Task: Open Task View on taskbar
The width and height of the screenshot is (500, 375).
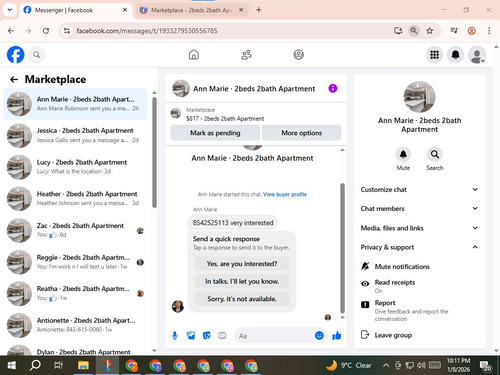Action: coord(59,365)
